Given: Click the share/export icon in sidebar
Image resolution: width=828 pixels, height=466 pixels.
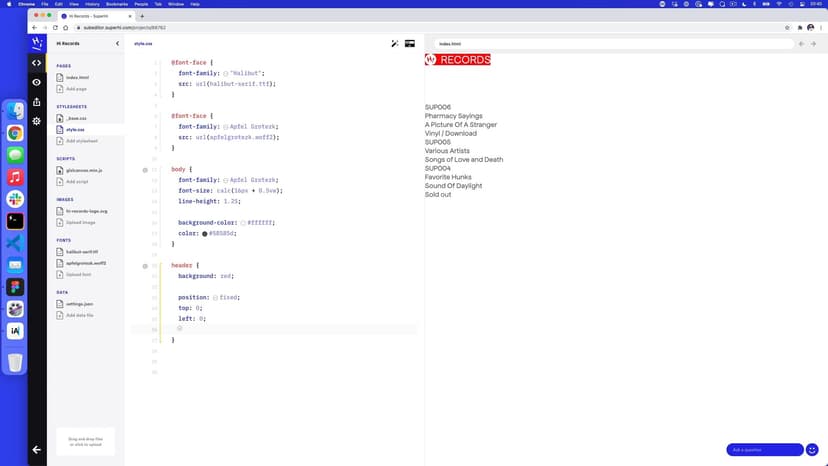Looking at the screenshot, I should coord(37,101).
